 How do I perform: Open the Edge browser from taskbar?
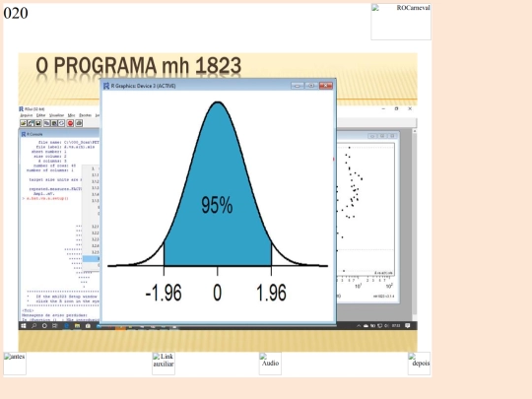coord(67,326)
